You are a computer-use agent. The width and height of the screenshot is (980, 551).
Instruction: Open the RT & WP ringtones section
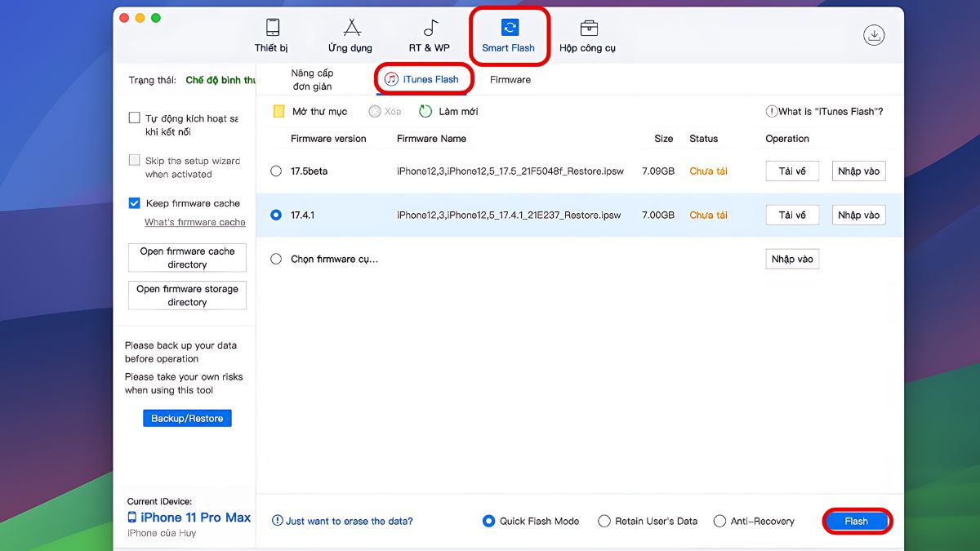click(x=430, y=36)
